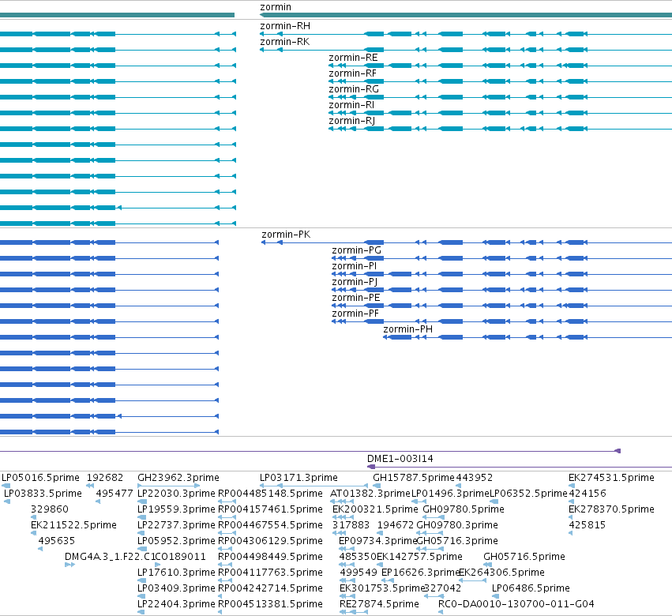Select LP06486.5prime EST label
The image size is (672, 616).
point(531,588)
